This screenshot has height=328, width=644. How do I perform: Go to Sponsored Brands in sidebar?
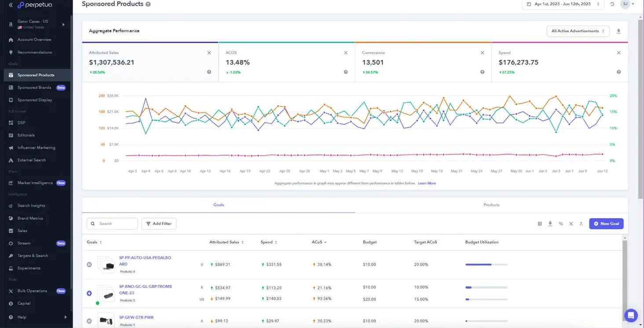(35, 87)
